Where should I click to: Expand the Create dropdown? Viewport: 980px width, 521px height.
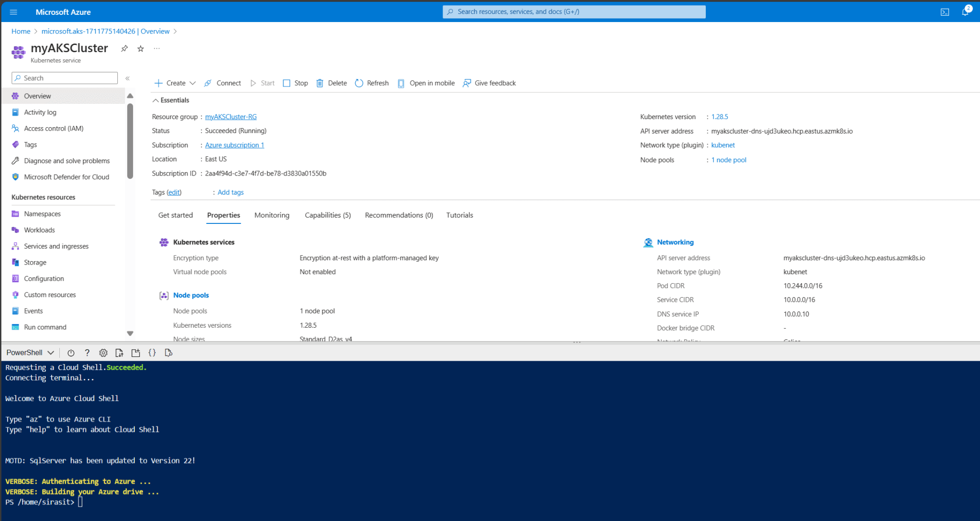[175, 83]
